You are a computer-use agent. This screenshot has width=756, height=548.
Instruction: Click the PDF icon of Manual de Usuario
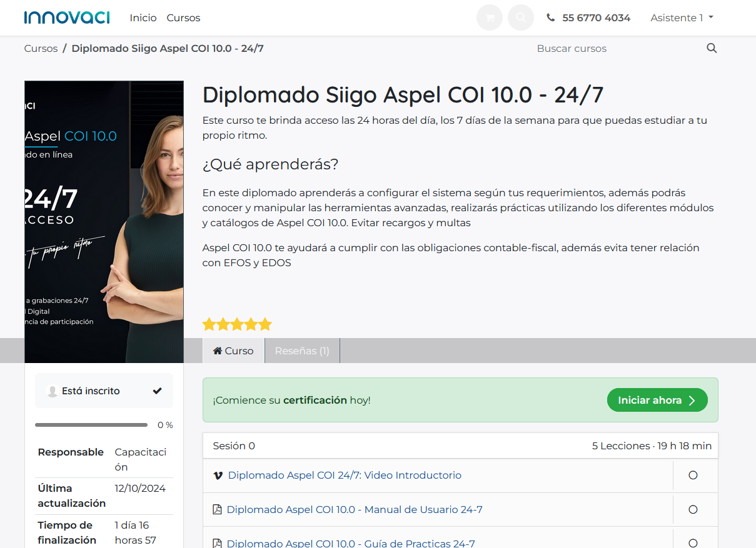pos(217,510)
